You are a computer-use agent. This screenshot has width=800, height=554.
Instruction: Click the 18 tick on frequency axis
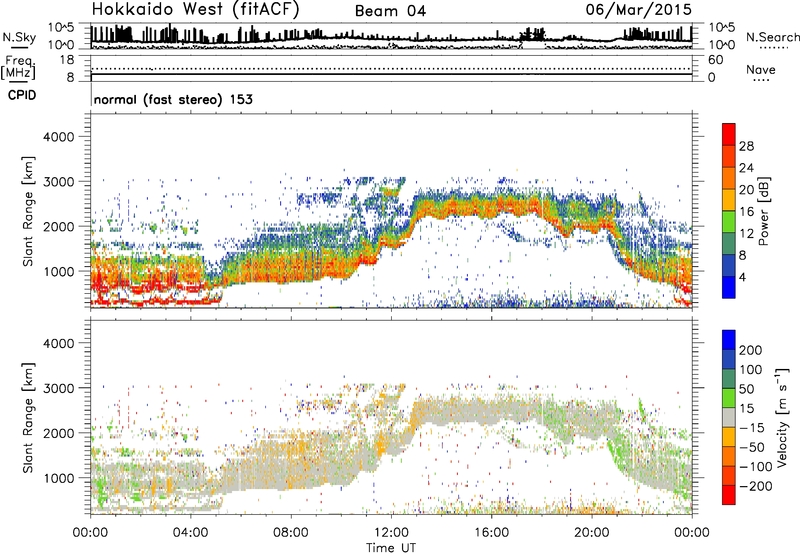tap(67, 60)
